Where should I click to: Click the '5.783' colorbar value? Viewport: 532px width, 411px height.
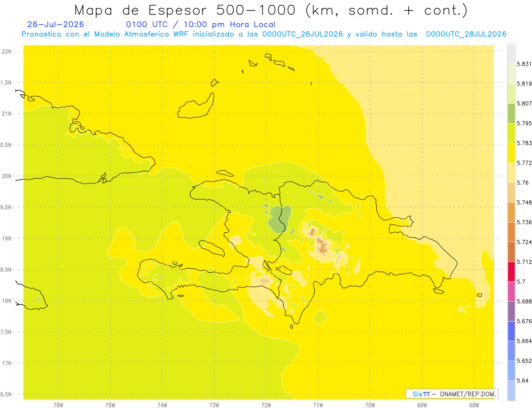tap(524, 143)
